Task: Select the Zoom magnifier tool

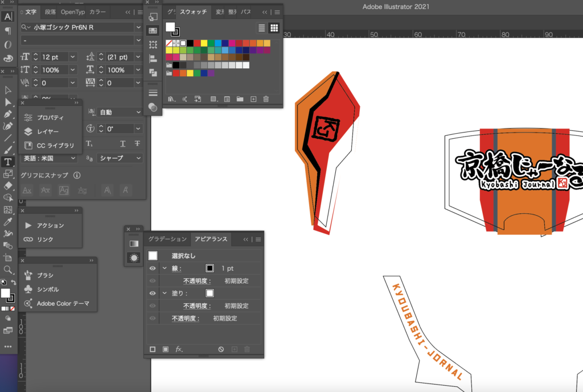Action: 8,270
